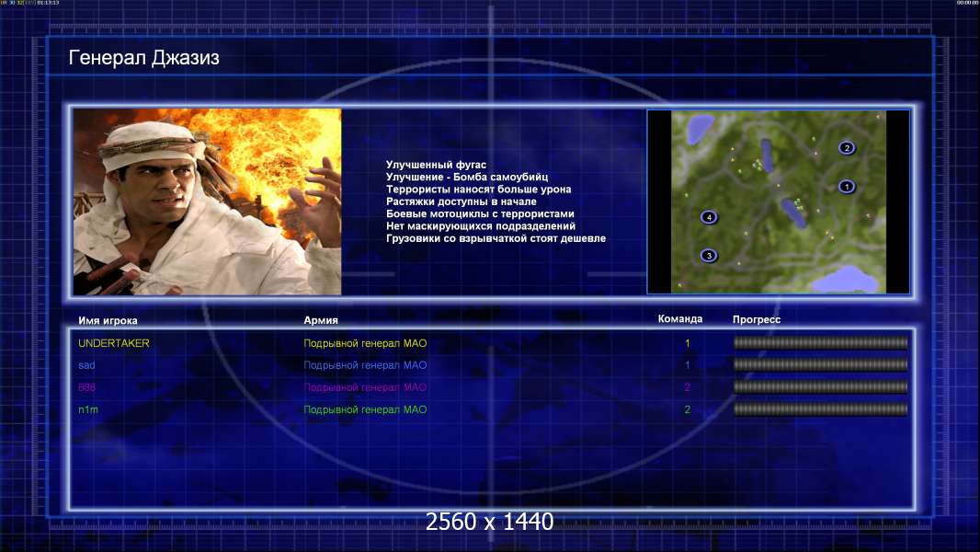Select player name n1m

pos(88,409)
